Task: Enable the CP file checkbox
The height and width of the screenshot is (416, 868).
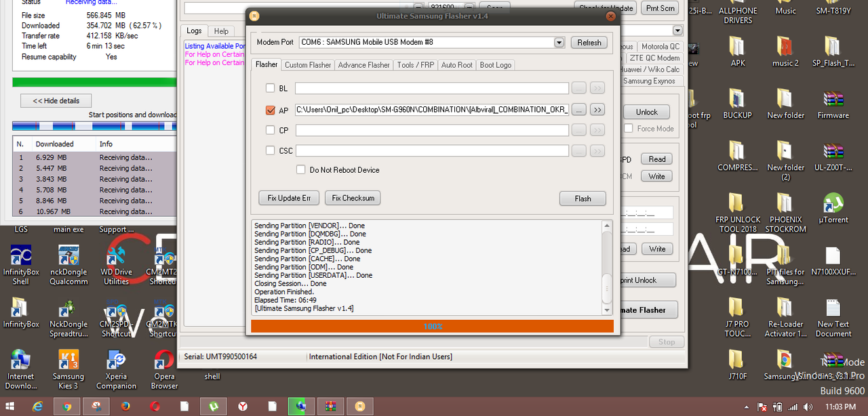Action: (271, 130)
